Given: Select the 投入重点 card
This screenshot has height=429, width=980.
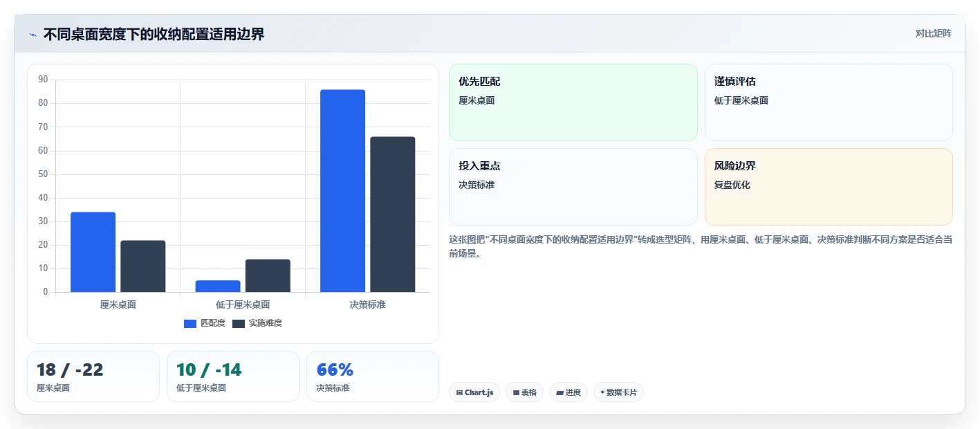Looking at the screenshot, I should (573, 187).
